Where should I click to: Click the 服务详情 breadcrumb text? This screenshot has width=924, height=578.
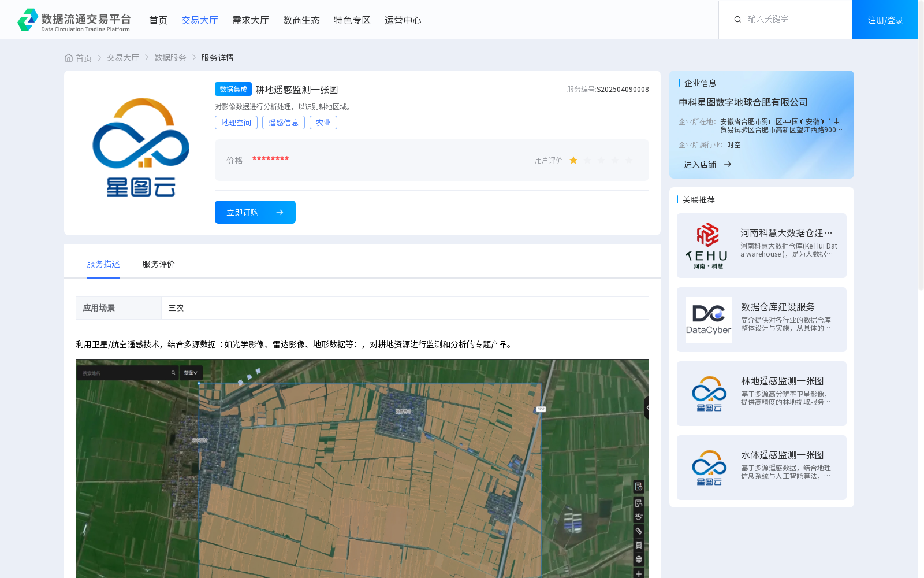click(x=217, y=58)
